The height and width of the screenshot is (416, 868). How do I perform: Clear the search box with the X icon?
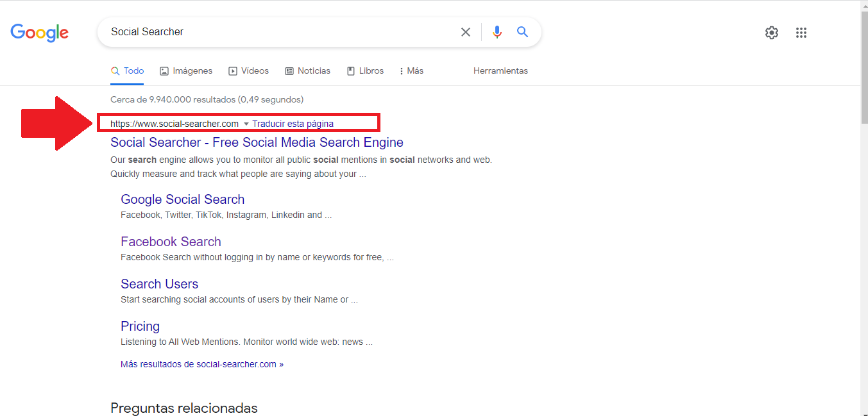pos(466,32)
